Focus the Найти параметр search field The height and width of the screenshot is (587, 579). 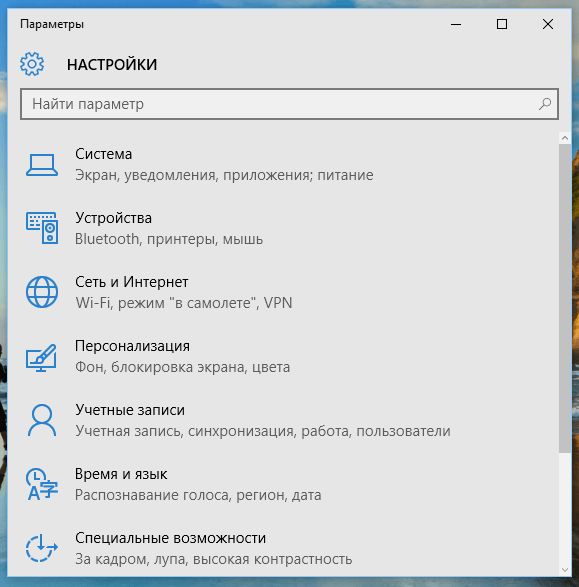[289, 104]
